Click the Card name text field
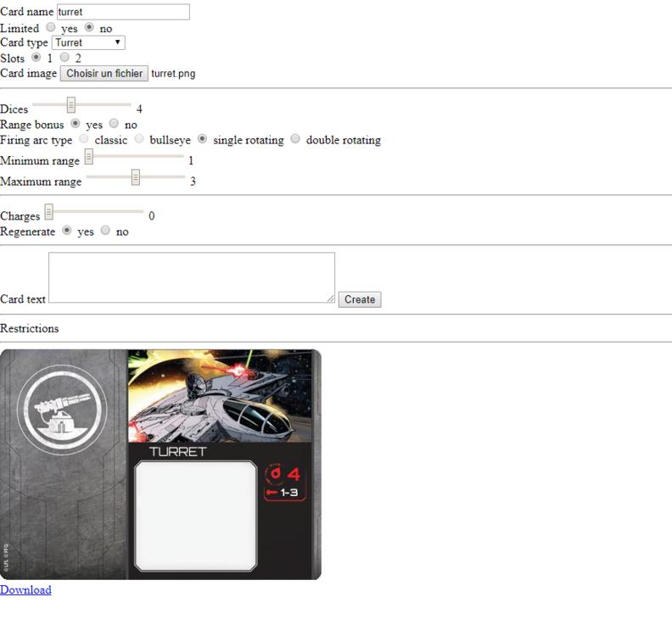The height and width of the screenshot is (636, 672). point(123,12)
